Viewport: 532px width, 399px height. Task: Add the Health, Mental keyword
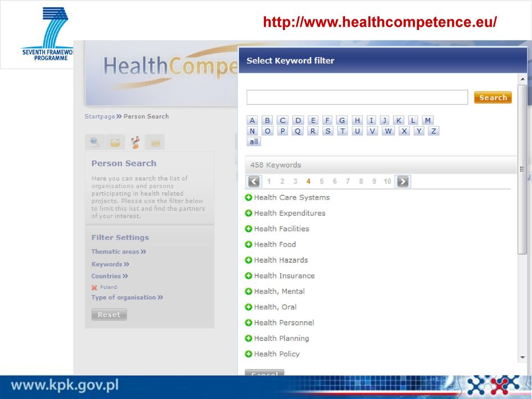pos(248,291)
